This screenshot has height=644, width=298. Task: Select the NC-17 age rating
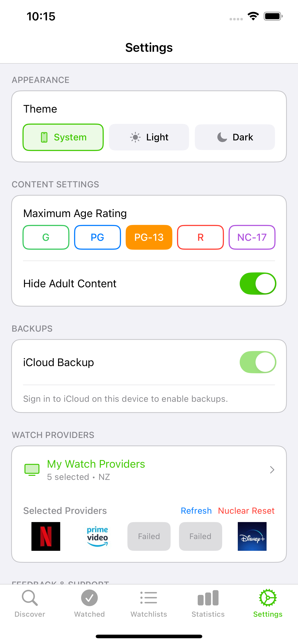[x=252, y=237]
